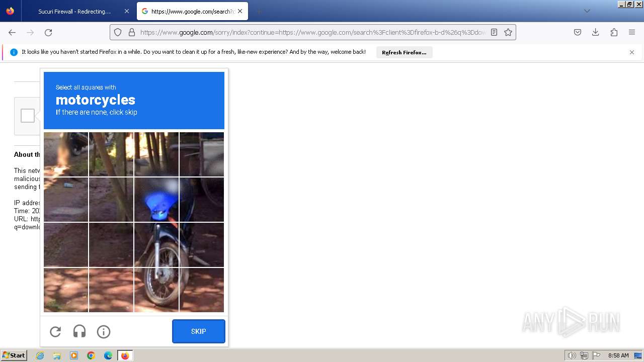Screen dimensions: 644x362
Task: Open site security padlock info
Action: coord(132,32)
